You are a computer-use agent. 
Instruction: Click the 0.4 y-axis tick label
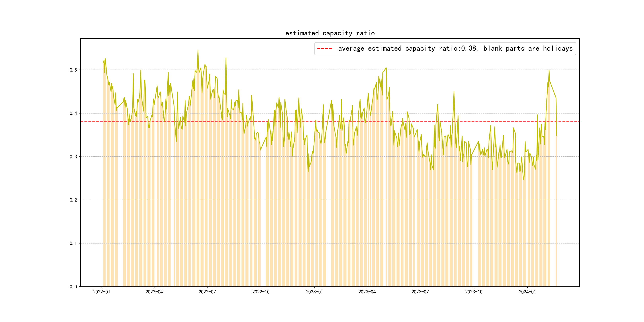(x=73, y=113)
